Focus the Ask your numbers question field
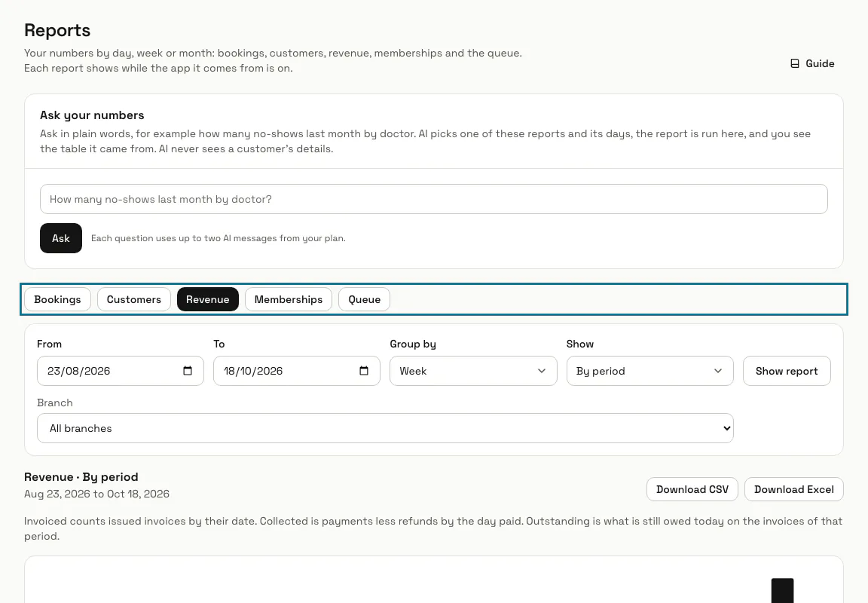This screenshot has height=603, width=868. 433,199
